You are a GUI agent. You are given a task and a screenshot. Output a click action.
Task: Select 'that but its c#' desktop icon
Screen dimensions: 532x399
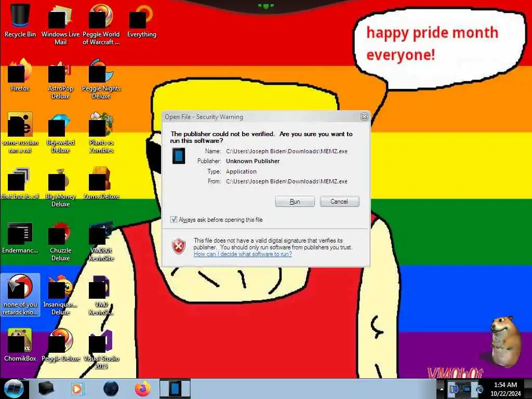click(x=20, y=183)
